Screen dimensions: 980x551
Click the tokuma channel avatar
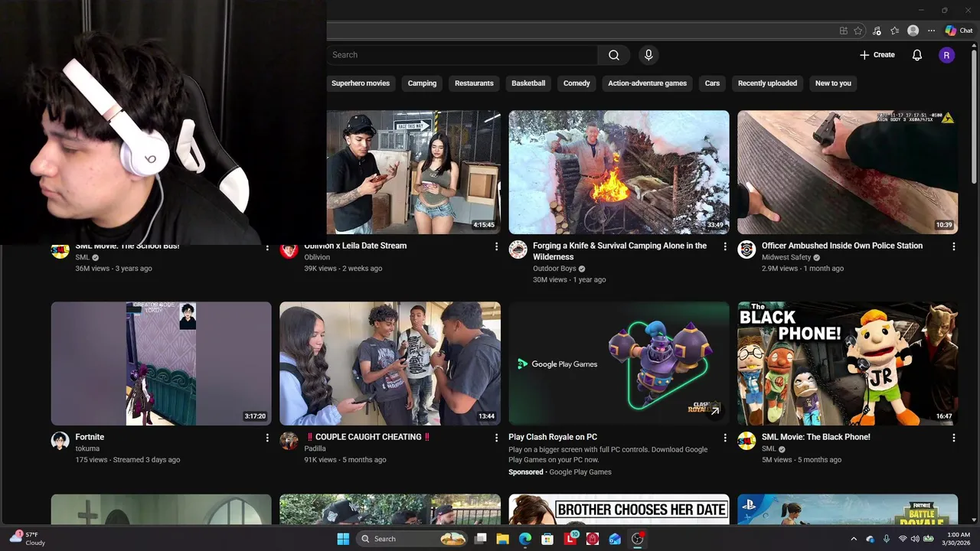tap(60, 441)
